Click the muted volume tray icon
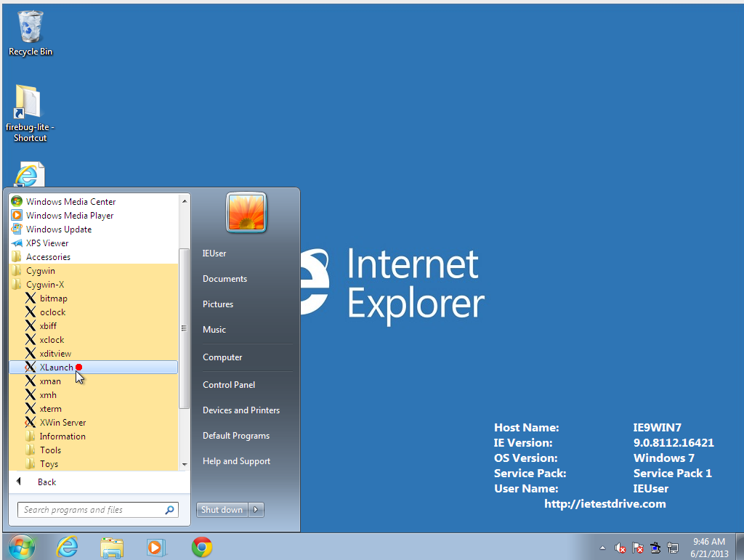The height and width of the screenshot is (560, 744). [x=620, y=548]
